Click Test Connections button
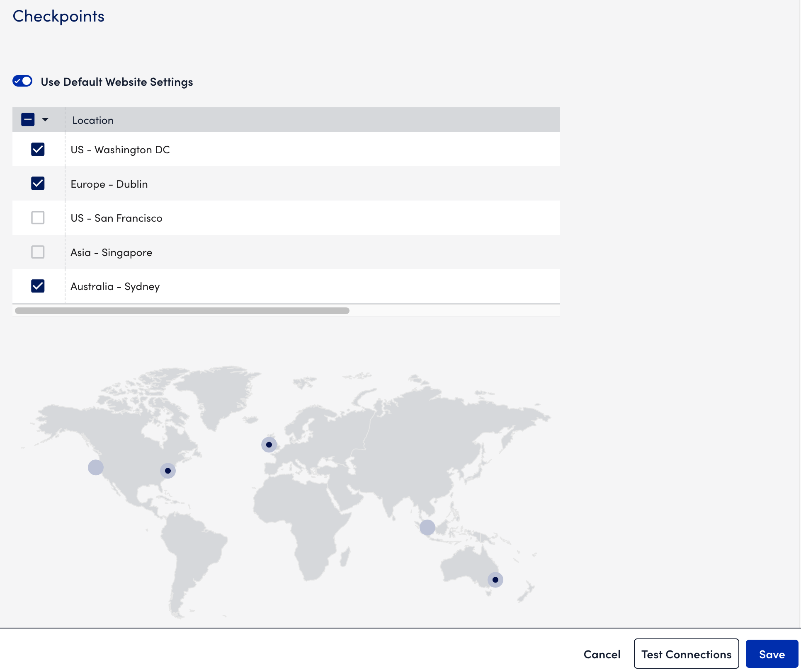Screen dimensions: 801x672 click(x=687, y=654)
